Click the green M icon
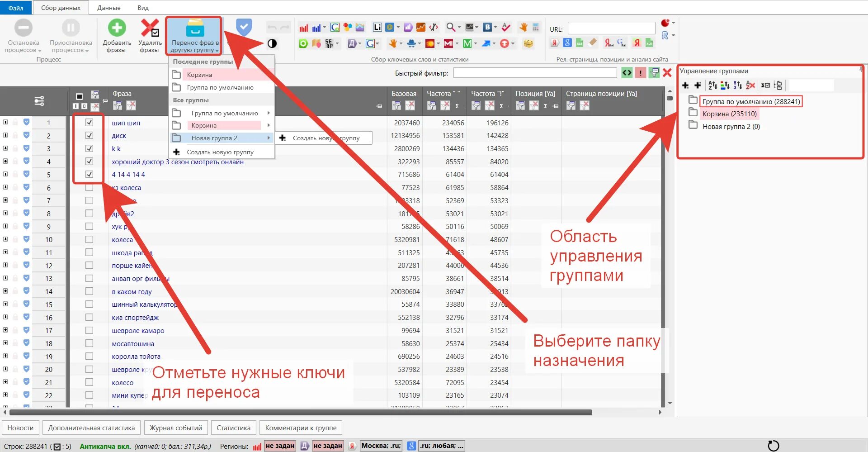The height and width of the screenshot is (452, 868). (x=467, y=43)
